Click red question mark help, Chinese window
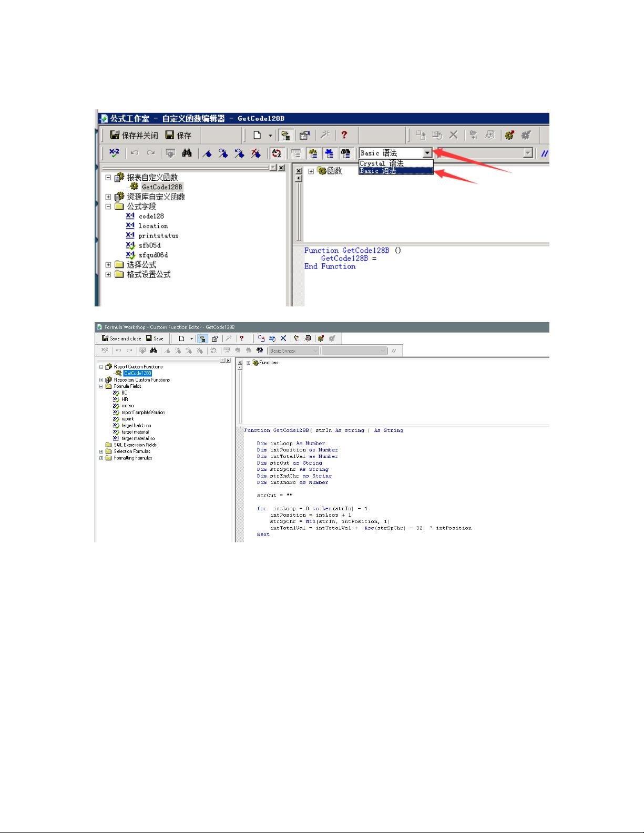The height and width of the screenshot is (833, 644). (344, 135)
